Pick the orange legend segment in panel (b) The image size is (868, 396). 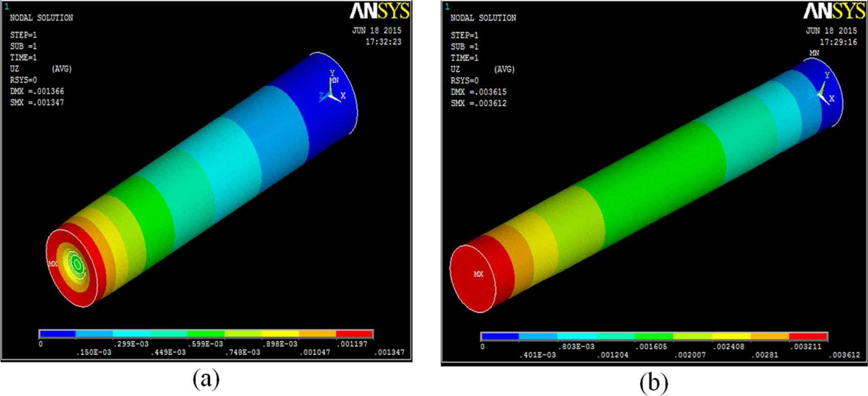click(x=770, y=336)
